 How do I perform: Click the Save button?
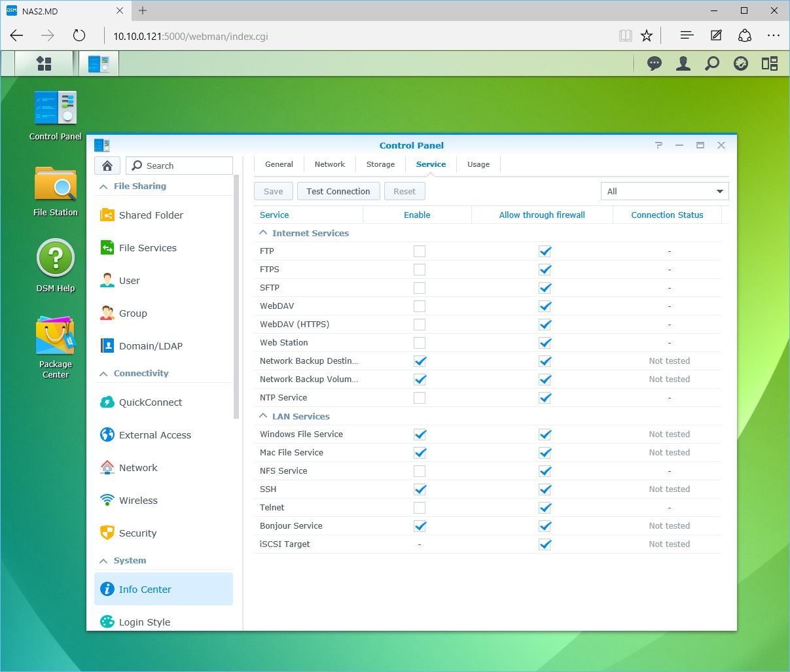pos(274,191)
